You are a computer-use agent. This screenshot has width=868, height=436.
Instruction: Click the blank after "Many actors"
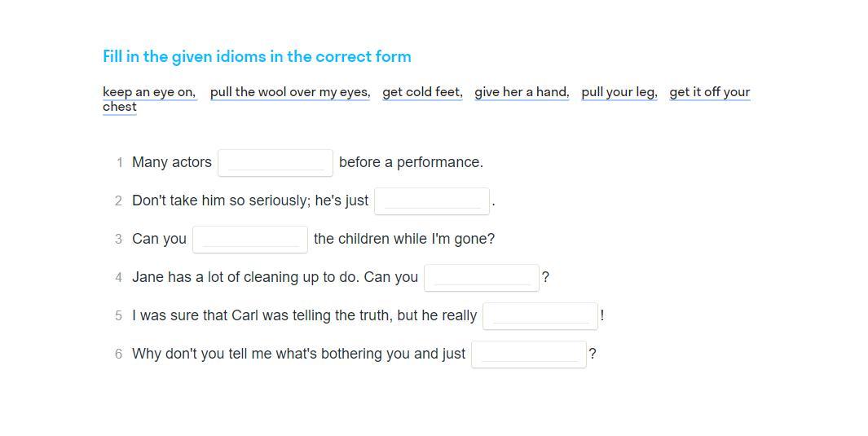tap(275, 162)
